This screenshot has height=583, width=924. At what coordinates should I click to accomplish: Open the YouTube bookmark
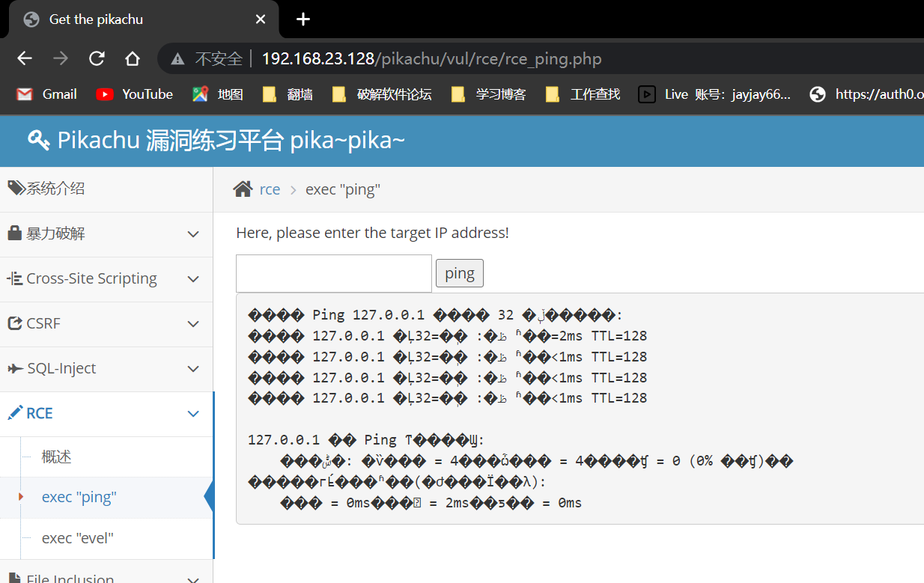[x=135, y=94]
